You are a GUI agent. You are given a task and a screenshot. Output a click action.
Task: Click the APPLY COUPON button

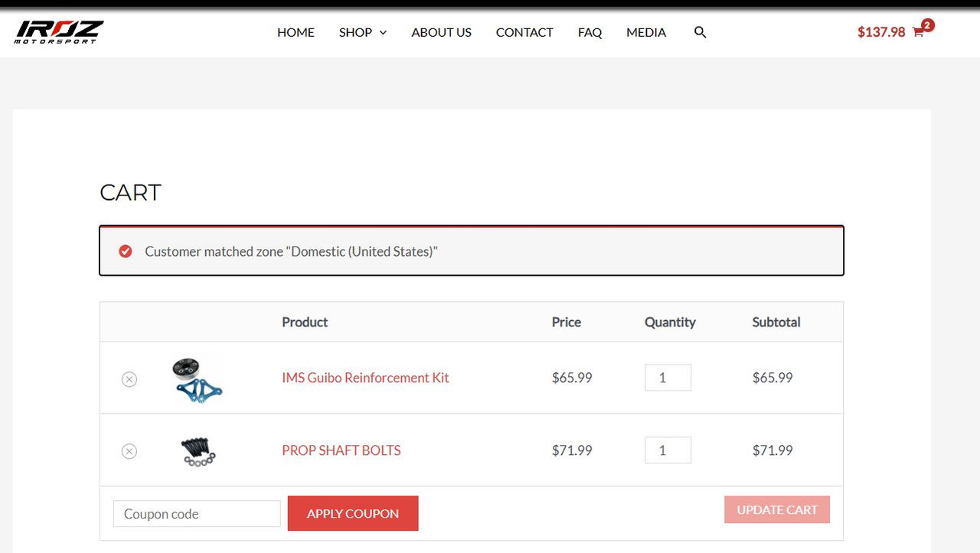[353, 513]
